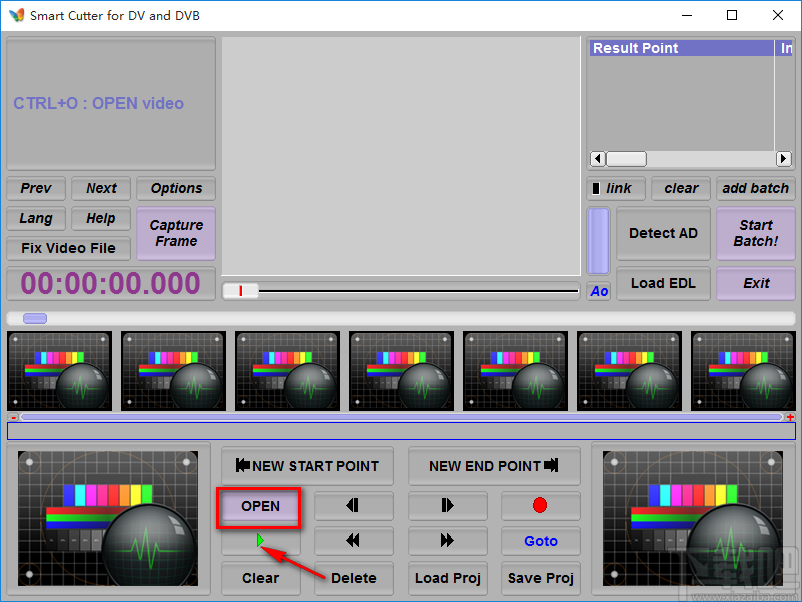The width and height of the screenshot is (802, 602).
Task: Set a NEW START POINT
Action: coord(307,466)
